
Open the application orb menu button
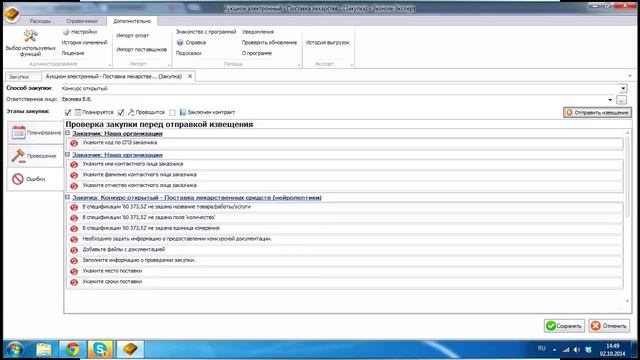(x=12, y=14)
